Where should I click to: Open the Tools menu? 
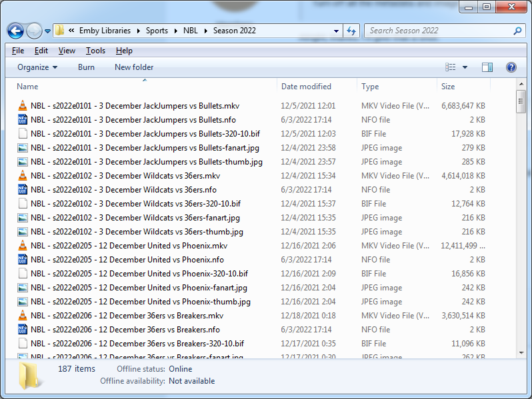96,51
